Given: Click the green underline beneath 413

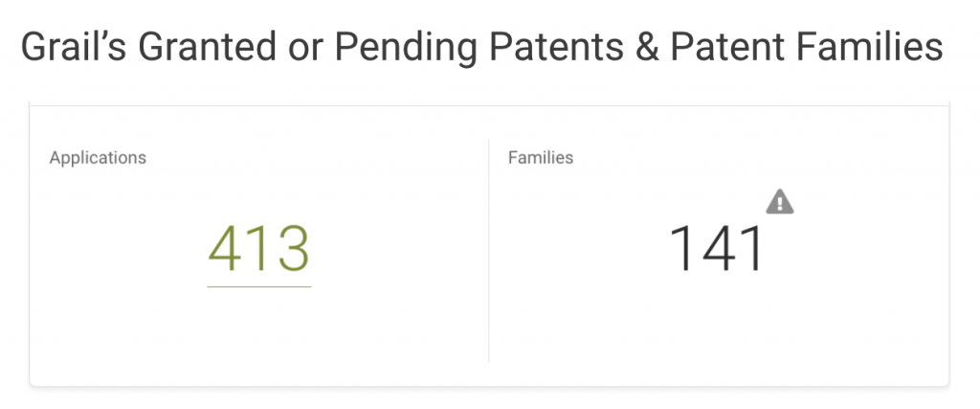Looking at the screenshot, I should click(258, 287).
